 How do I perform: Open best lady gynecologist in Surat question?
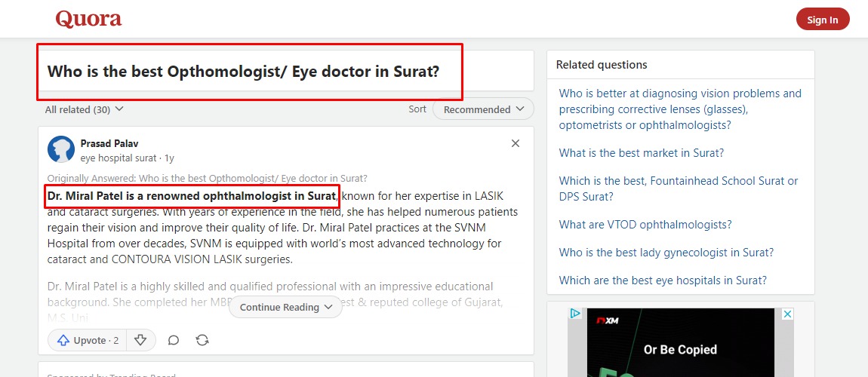tap(666, 253)
